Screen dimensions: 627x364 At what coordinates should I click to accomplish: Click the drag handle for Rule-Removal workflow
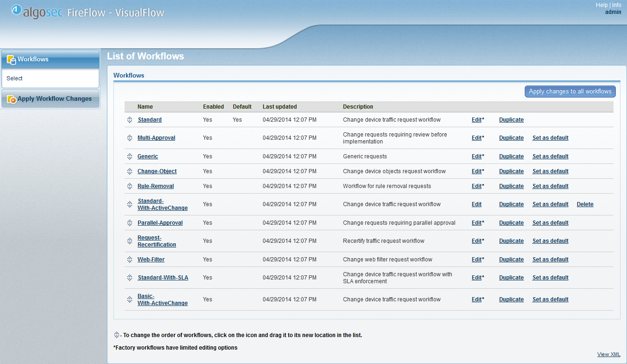(130, 186)
